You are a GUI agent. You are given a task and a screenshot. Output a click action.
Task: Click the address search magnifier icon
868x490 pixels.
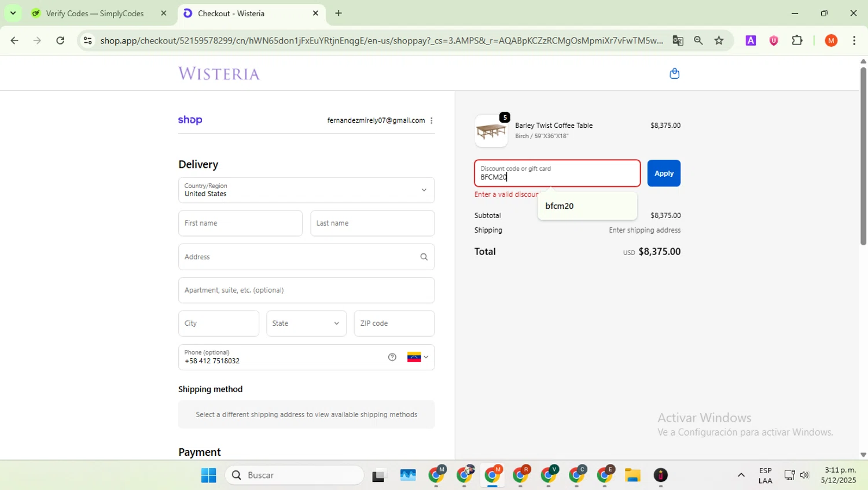click(x=424, y=257)
